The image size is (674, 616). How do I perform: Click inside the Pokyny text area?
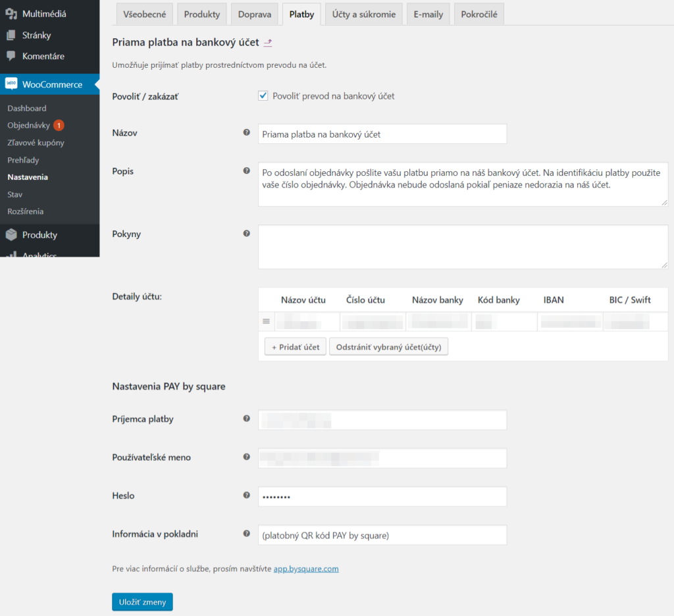(x=461, y=247)
